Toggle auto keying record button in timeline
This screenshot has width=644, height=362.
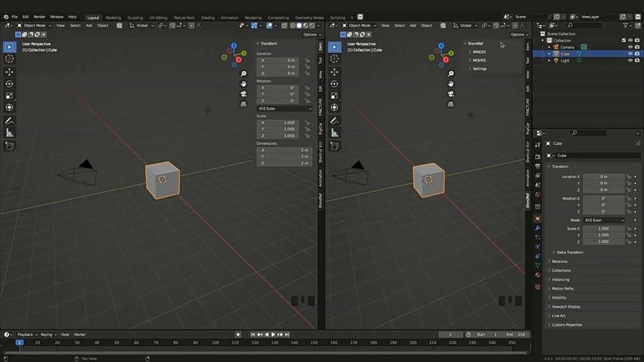click(238, 334)
